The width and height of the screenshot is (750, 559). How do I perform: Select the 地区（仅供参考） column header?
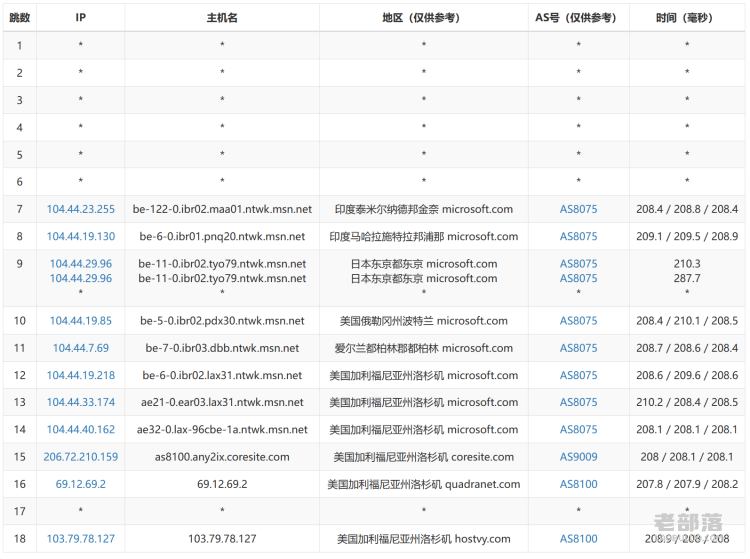point(424,18)
